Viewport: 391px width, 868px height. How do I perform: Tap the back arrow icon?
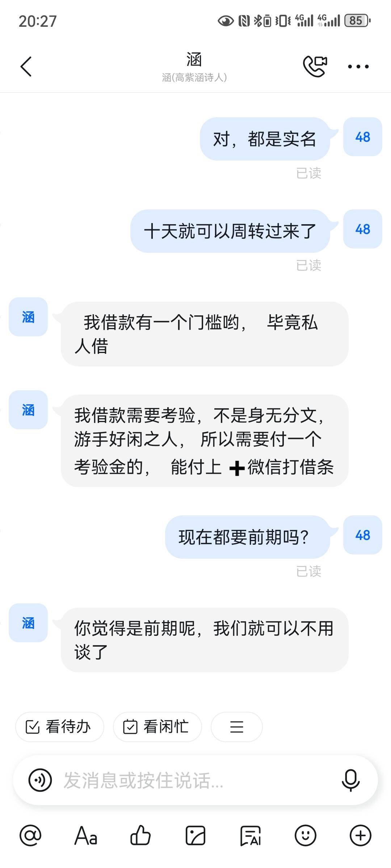tap(26, 67)
